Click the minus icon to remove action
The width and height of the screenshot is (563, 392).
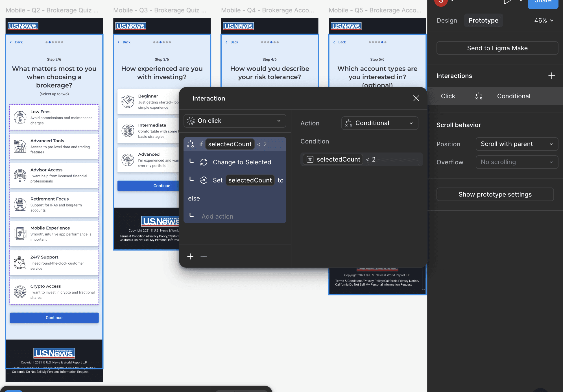(x=204, y=256)
